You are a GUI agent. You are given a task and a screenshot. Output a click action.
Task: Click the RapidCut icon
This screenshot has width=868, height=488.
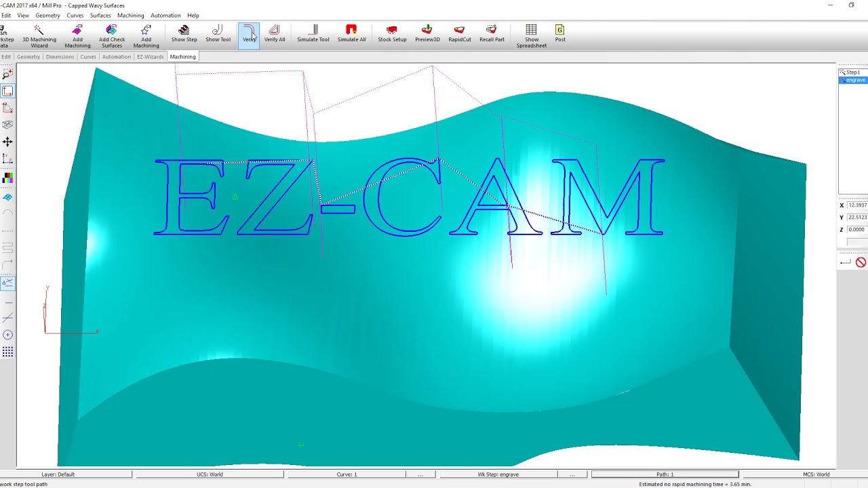459,34
